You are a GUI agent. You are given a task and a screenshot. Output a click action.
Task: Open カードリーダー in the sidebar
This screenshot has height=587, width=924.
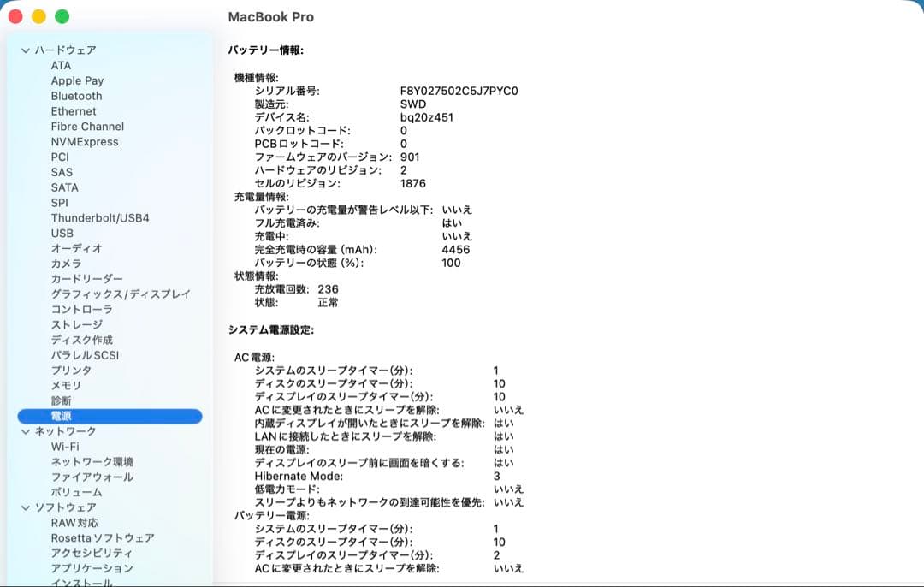tap(87, 279)
